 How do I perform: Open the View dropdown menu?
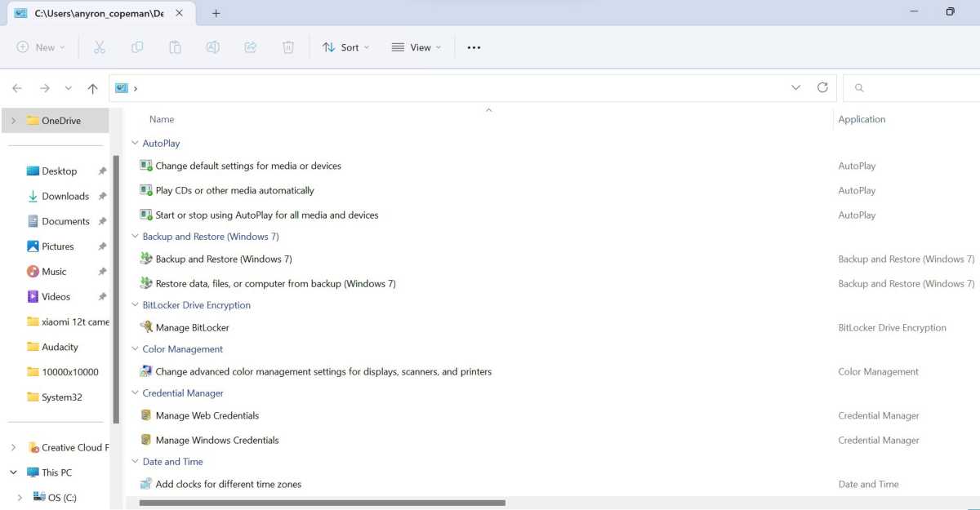[x=416, y=47]
